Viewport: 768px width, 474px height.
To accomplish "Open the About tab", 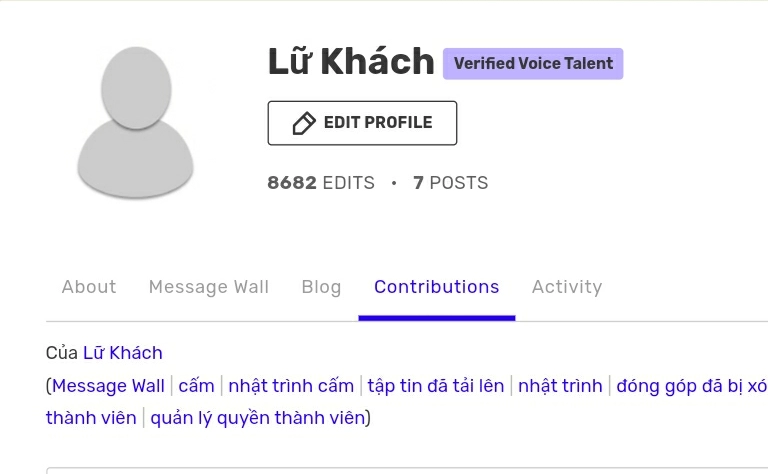I will coord(89,287).
